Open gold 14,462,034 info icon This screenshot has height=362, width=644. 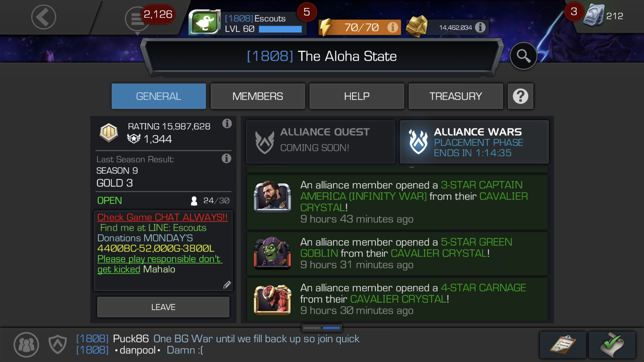(x=480, y=27)
